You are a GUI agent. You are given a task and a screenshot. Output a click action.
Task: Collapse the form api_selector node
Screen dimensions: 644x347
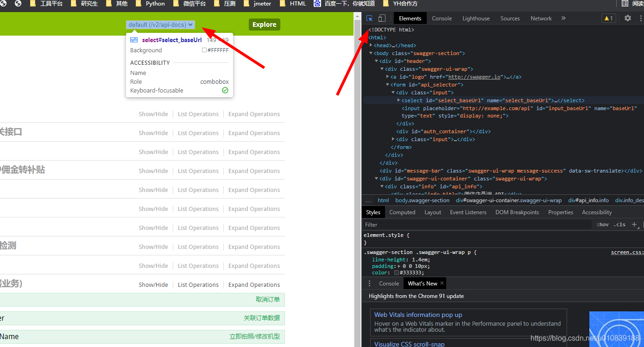point(388,85)
